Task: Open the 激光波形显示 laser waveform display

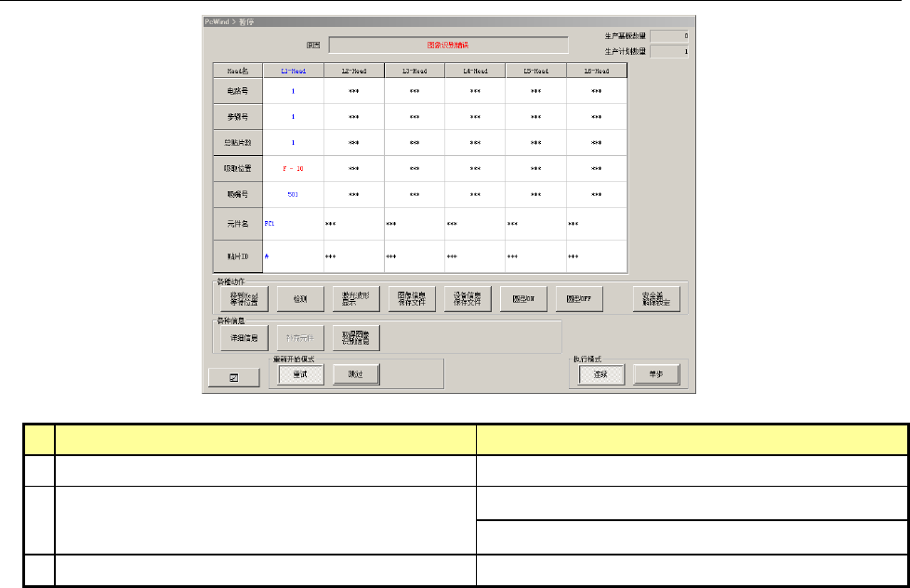Action: click(356, 299)
